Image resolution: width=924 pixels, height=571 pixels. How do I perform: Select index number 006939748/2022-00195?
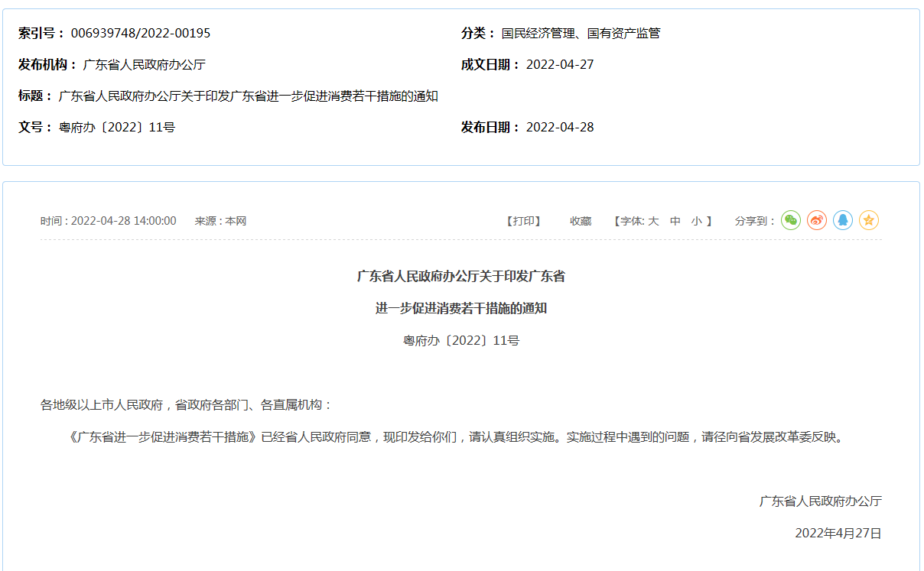141,33
